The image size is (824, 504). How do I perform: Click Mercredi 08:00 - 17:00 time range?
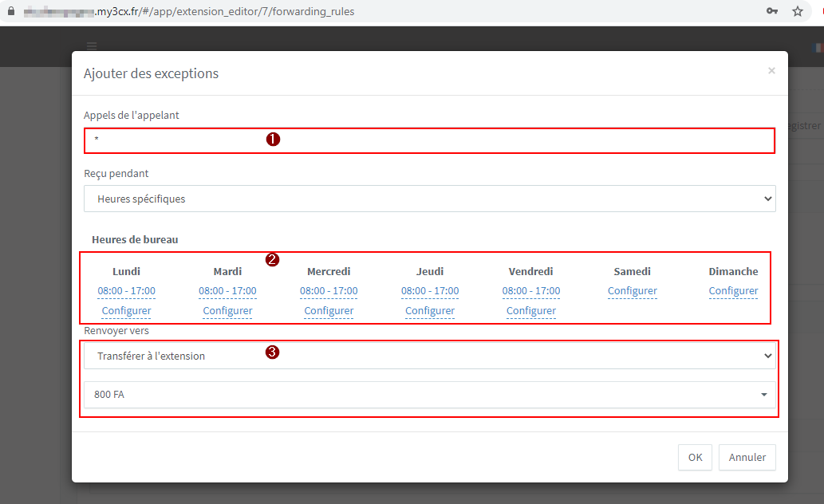click(329, 291)
